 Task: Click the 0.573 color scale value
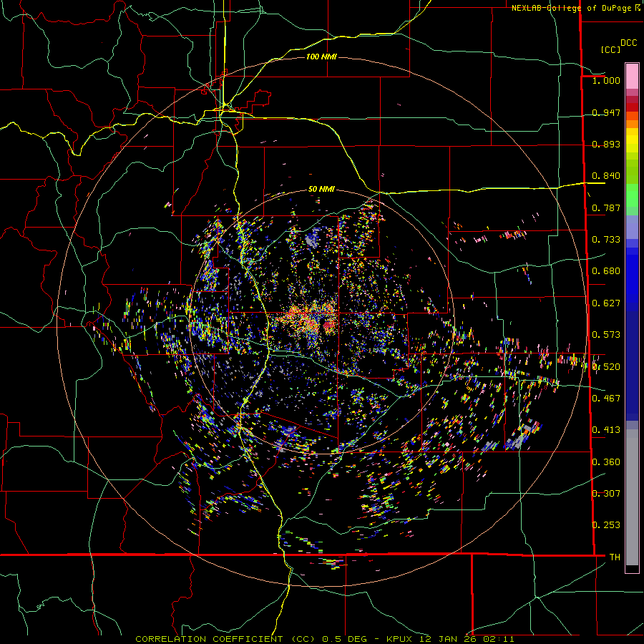(x=606, y=335)
